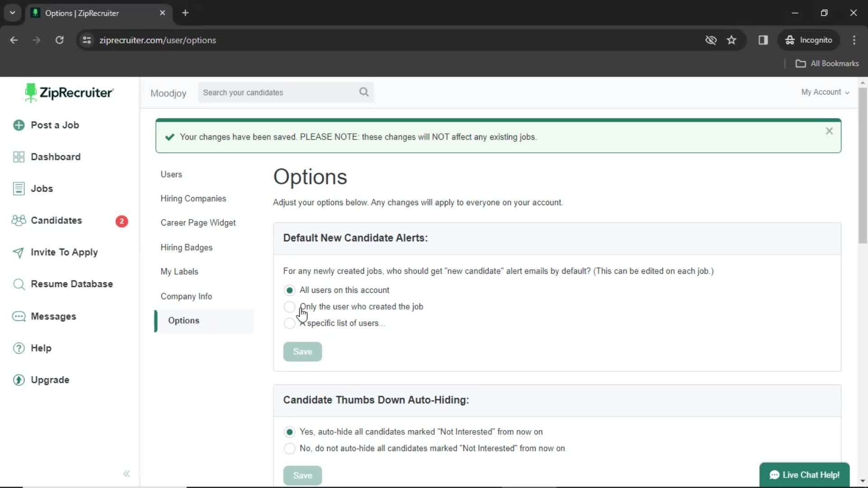Open the Users settings page
868x488 pixels.
(x=172, y=174)
